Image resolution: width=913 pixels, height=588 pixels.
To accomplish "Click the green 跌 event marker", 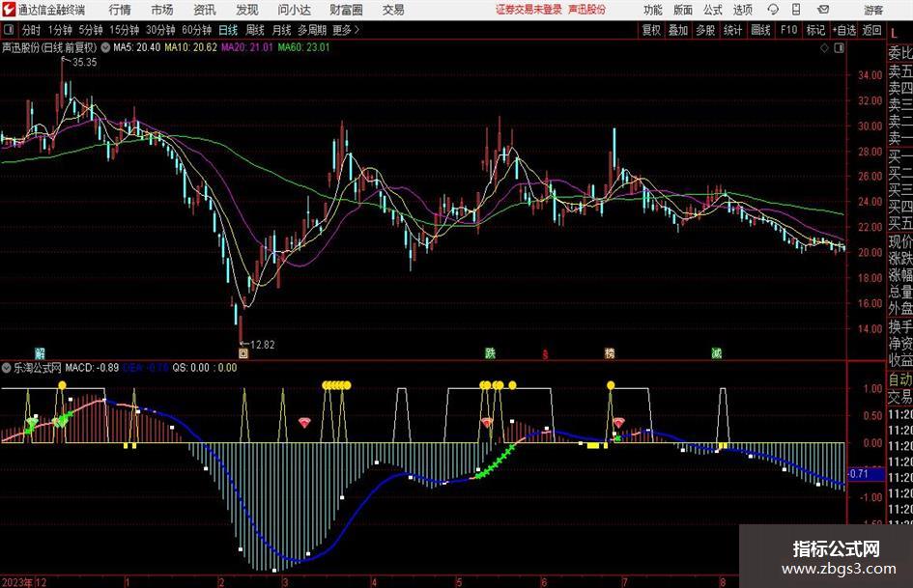I will (490, 353).
